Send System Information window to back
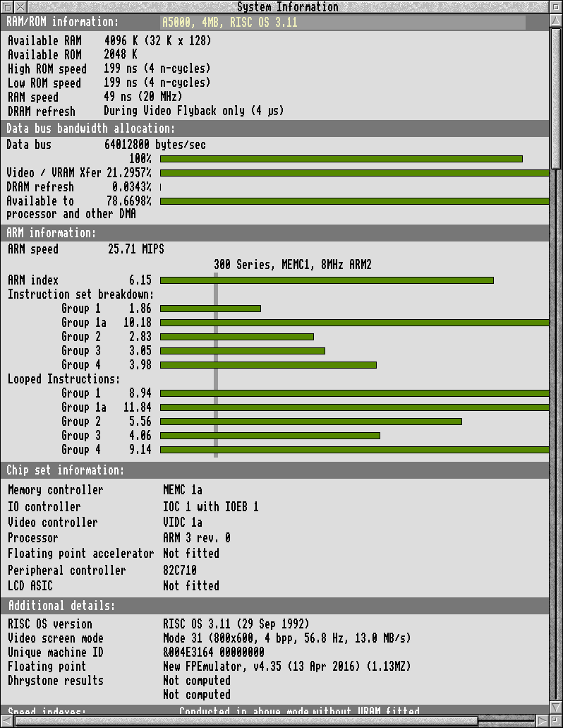Image resolution: width=563 pixels, height=728 pixels. point(7,7)
